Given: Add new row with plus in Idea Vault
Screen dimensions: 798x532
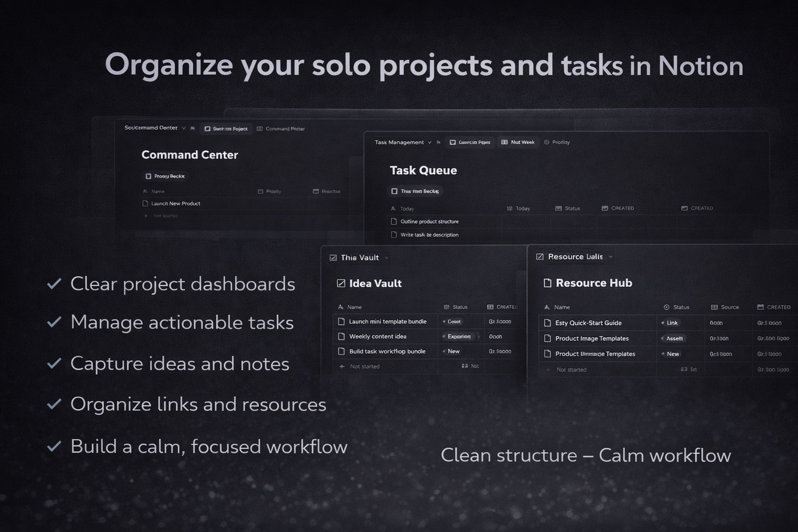Looking at the screenshot, I should click(342, 366).
